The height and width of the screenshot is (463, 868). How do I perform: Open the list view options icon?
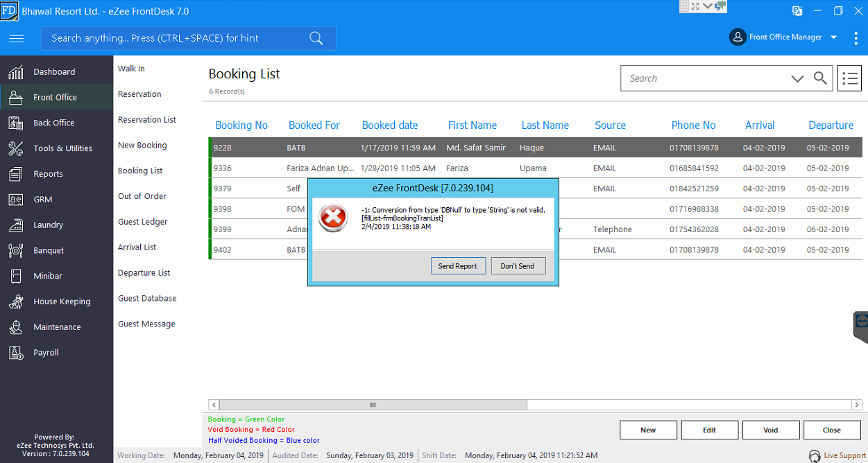pos(850,78)
